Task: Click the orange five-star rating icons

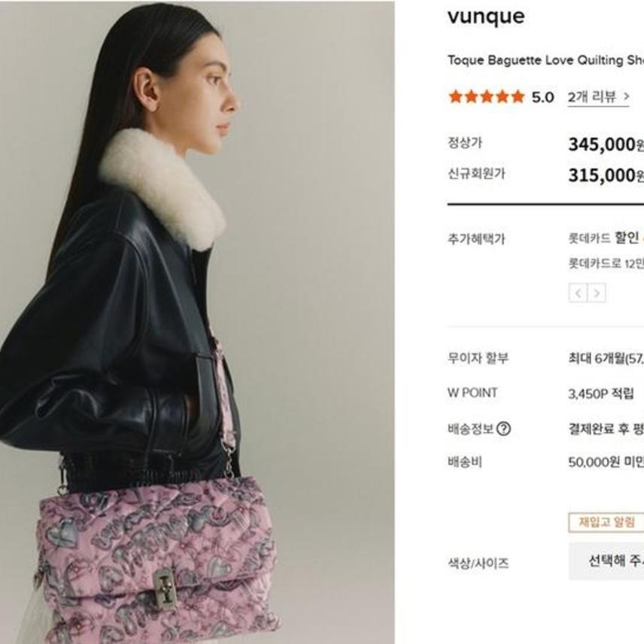Action: 487,97
